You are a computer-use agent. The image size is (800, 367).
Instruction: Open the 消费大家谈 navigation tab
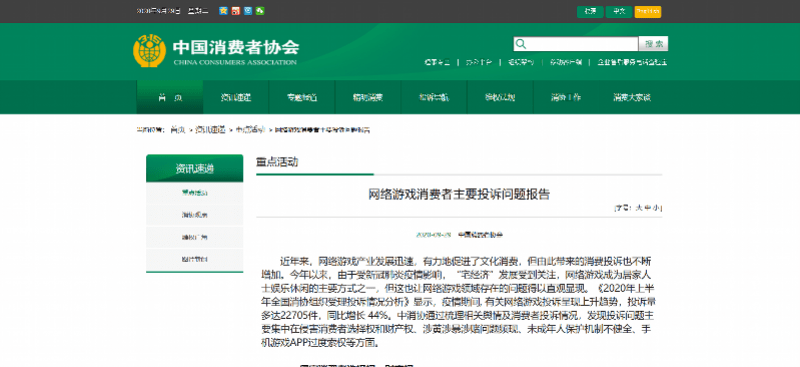point(632,97)
